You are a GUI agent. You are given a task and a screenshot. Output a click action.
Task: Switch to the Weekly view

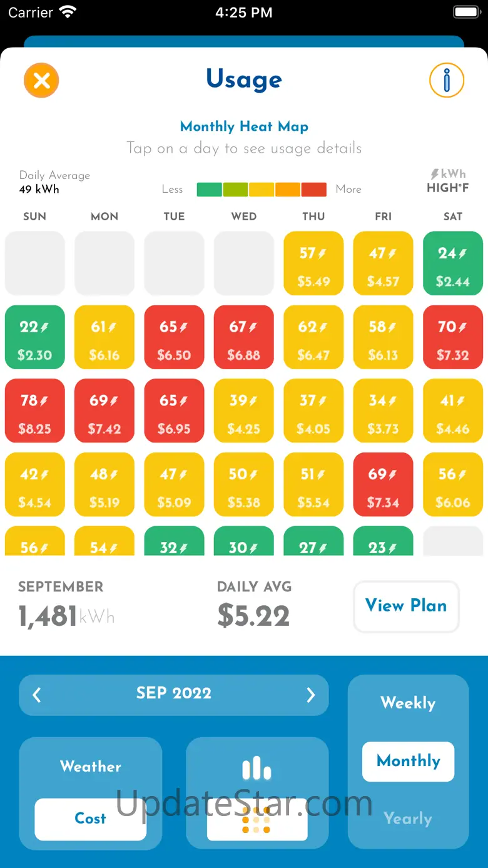(408, 703)
